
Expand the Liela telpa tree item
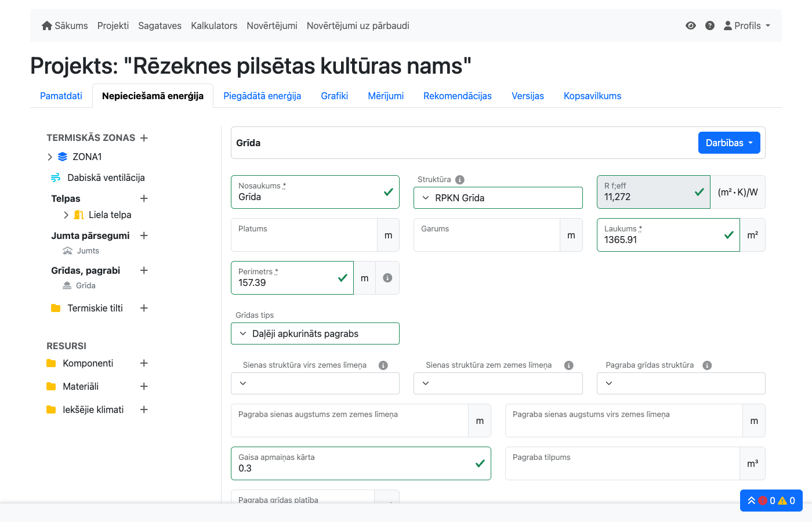(67, 214)
